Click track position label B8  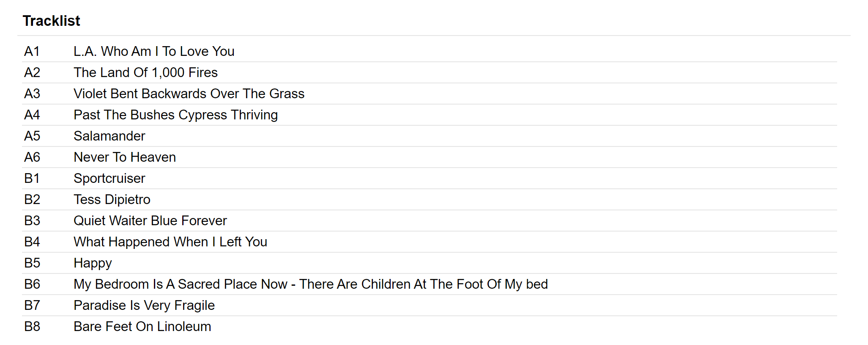[32, 326]
